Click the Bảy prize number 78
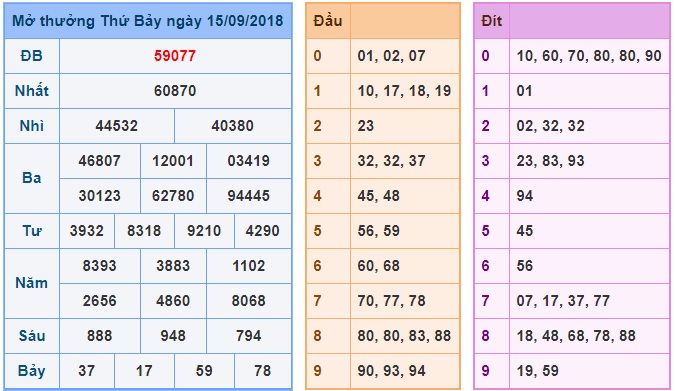Screen dimensions: 675x391 [263, 371]
